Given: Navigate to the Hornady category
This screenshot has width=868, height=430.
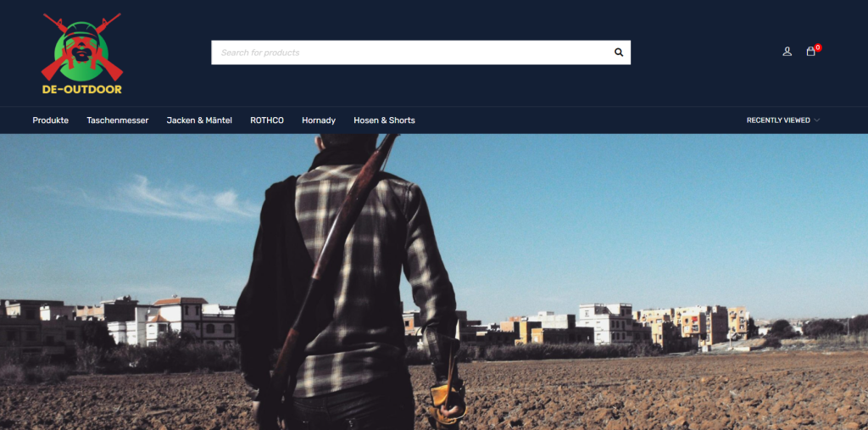Looking at the screenshot, I should (319, 120).
